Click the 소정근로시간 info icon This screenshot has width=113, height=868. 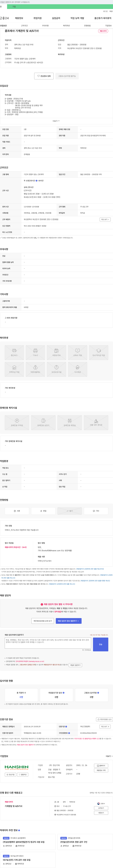pyautogui.click(x=36, y=181)
